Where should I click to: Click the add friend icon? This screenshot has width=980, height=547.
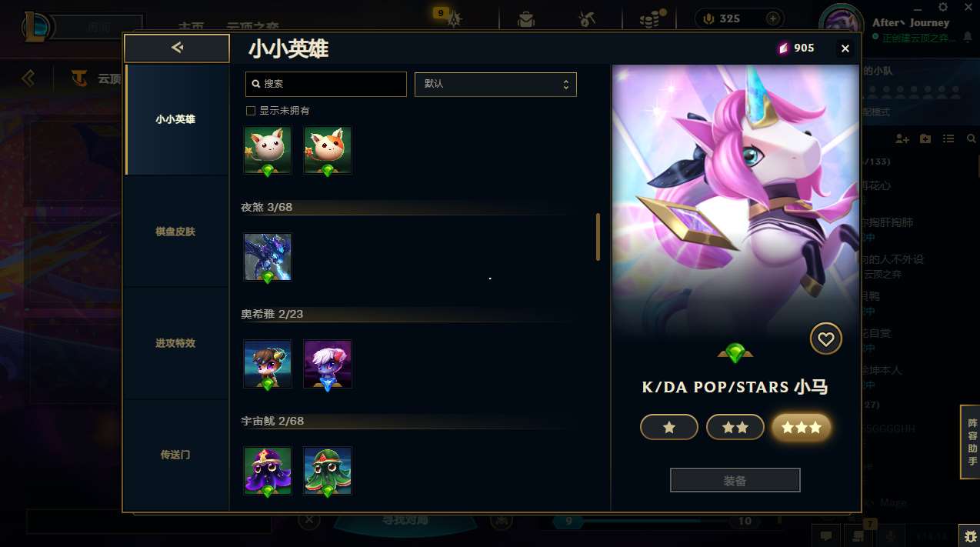(x=902, y=138)
